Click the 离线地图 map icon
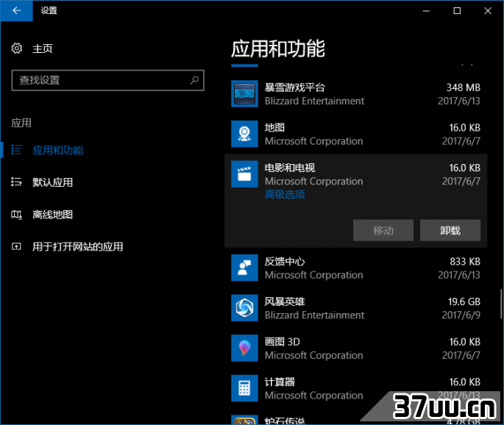 (16, 214)
